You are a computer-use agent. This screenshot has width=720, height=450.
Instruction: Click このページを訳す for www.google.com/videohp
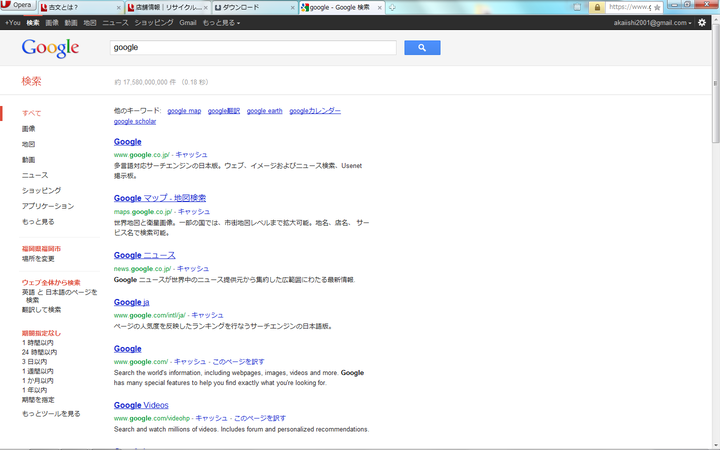coord(260,418)
